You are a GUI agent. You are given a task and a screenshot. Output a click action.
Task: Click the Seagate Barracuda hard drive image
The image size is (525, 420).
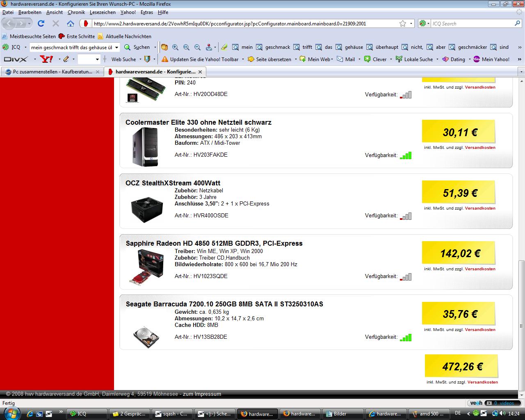click(146, 337)
